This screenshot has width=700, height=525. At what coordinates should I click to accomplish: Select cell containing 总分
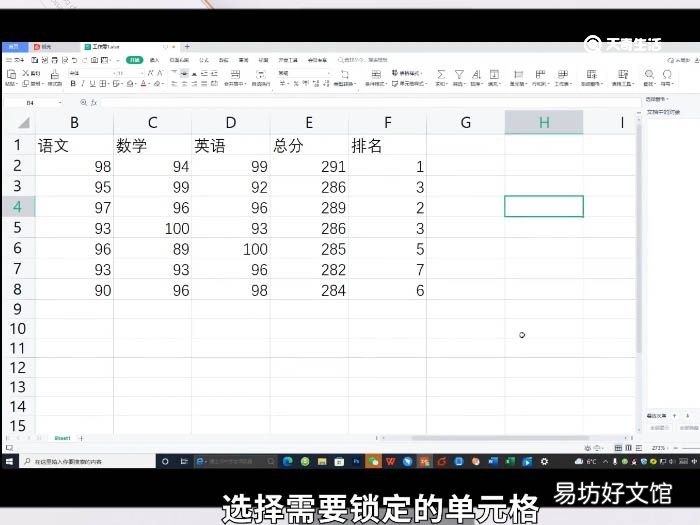[309, 145]
